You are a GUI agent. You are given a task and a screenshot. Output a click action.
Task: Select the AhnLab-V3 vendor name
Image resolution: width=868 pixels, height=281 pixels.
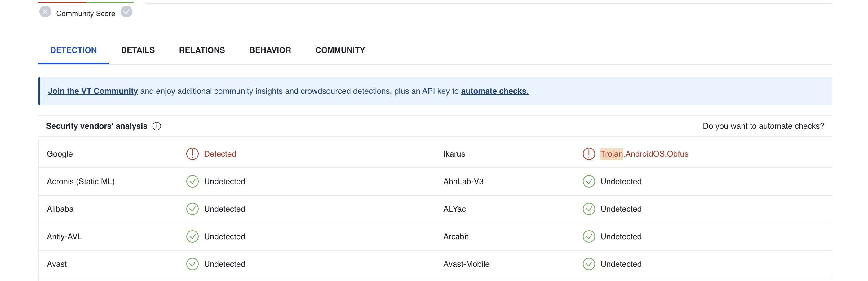463,181
